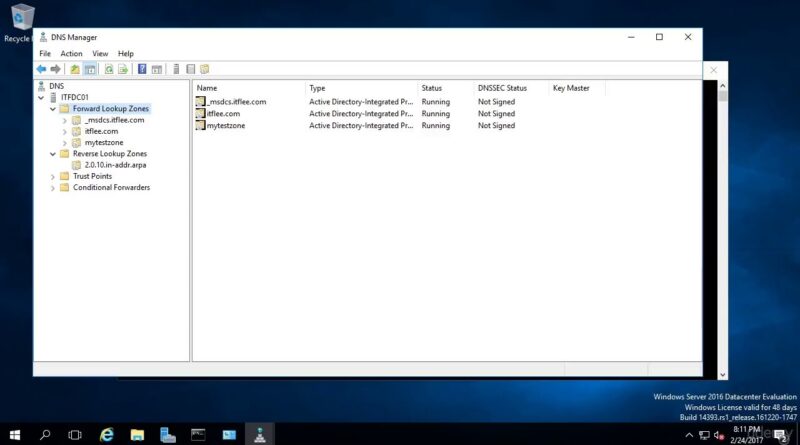Select 2.0.10.in-addr.arpa reverse zone
800x445 pixels.
coord(115,165)
